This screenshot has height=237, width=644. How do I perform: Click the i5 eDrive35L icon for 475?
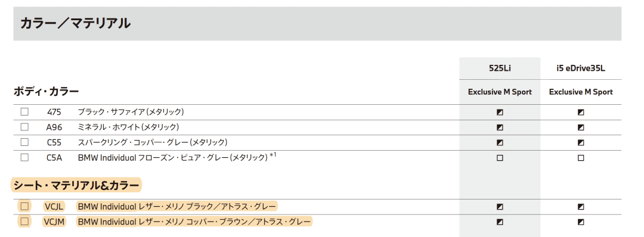point(581,112)
